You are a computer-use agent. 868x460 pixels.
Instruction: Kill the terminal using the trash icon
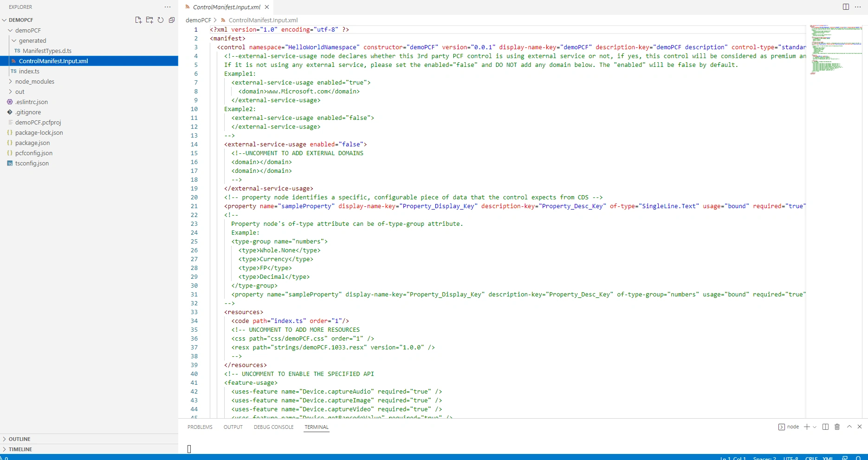[x=837, y=427]
